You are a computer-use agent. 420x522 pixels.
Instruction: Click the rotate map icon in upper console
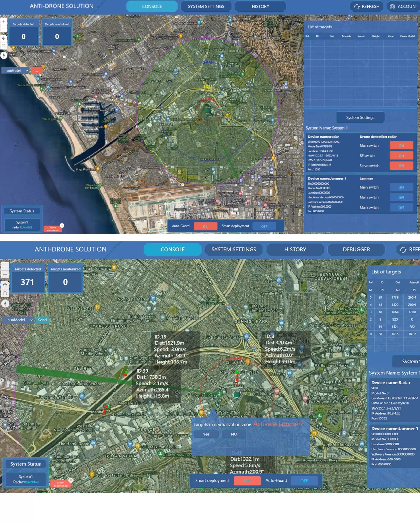click(x=3, y=46)
